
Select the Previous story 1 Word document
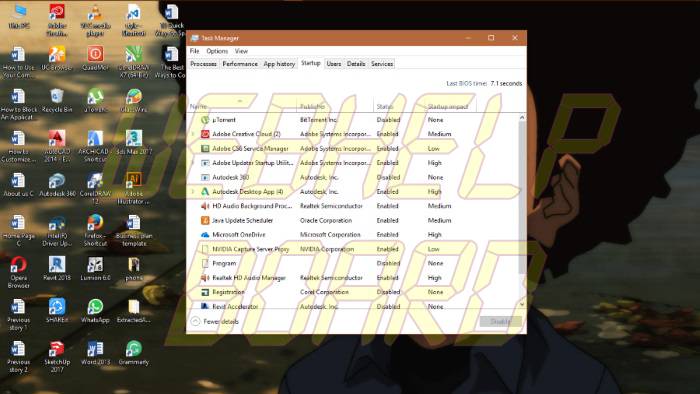pyautogui.click(x=18, y=315)
